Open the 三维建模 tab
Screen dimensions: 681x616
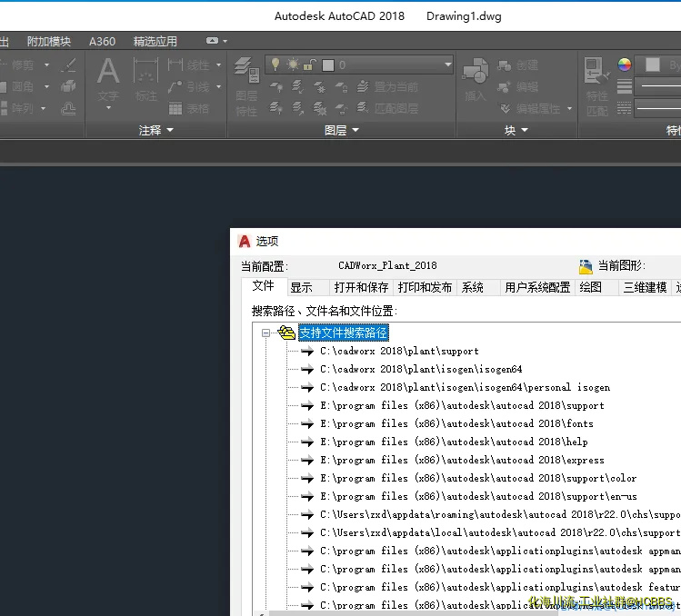click(645, 287)
